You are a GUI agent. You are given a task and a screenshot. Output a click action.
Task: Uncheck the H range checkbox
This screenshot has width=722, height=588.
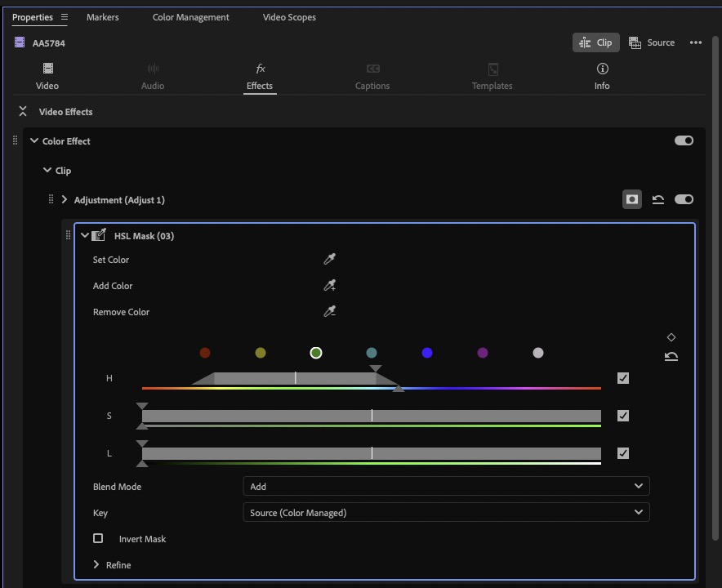(622, 378)
